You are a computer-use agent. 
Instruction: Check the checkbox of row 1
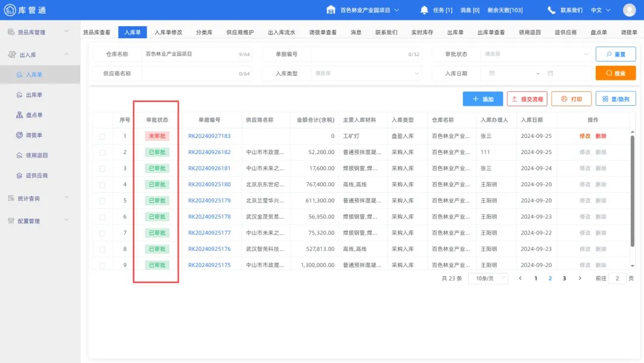102,136
